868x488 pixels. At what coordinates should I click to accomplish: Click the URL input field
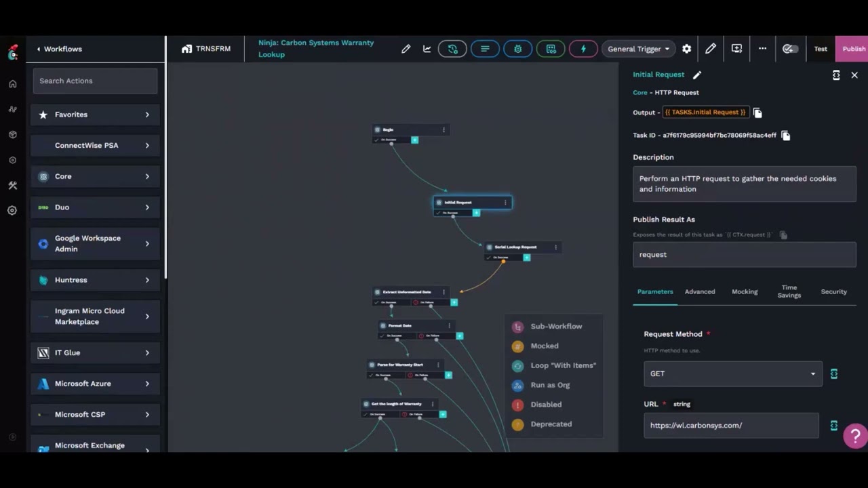tap(731, 426)
